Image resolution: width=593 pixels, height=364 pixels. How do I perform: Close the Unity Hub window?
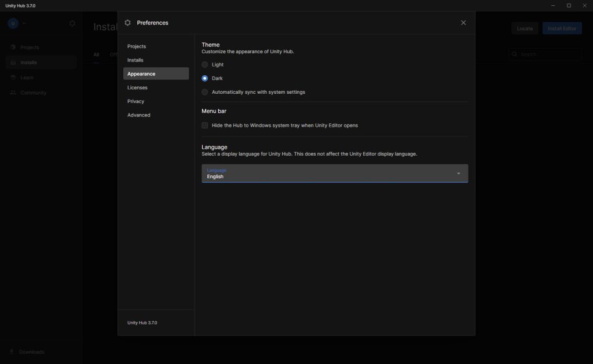tap(585, 6)
